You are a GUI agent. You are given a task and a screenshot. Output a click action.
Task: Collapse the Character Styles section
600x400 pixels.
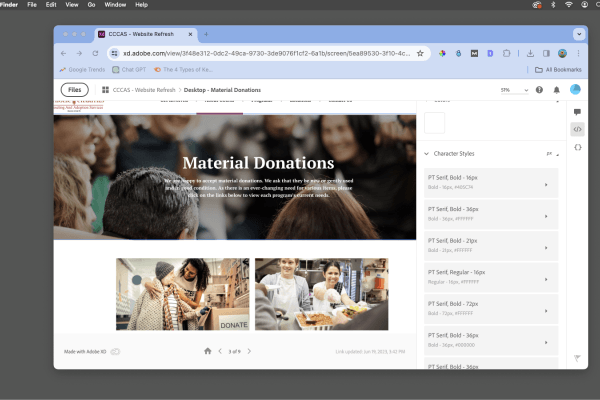(426, 153)
